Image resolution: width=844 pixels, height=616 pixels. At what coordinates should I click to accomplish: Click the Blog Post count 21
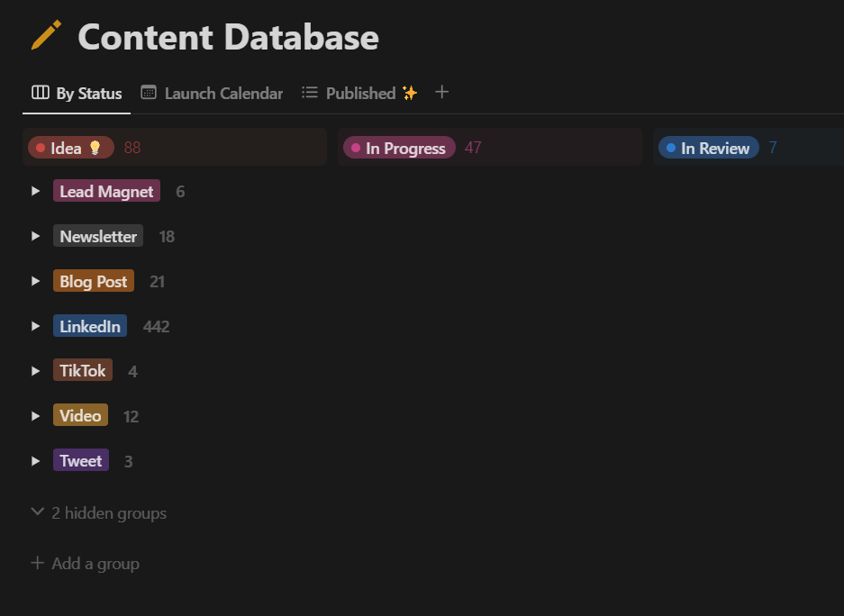(157, 281)
